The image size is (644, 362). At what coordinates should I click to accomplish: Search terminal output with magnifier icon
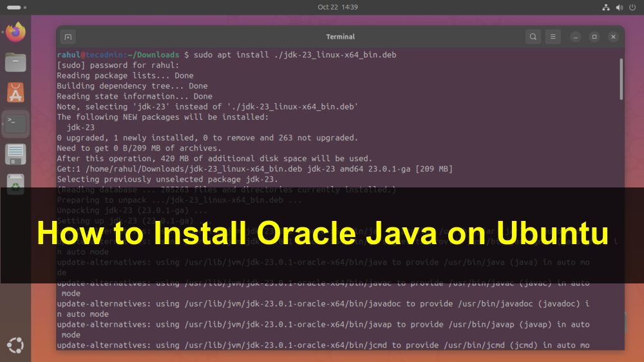tap(533, 37)
